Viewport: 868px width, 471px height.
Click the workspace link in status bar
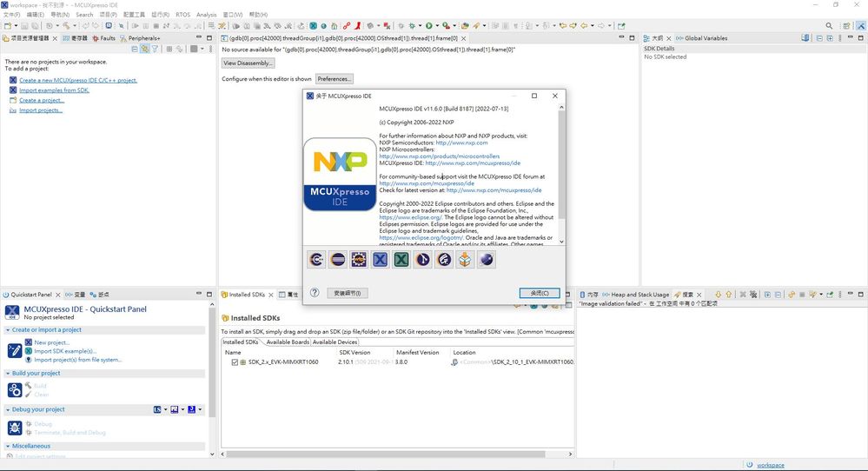point(771,465)
